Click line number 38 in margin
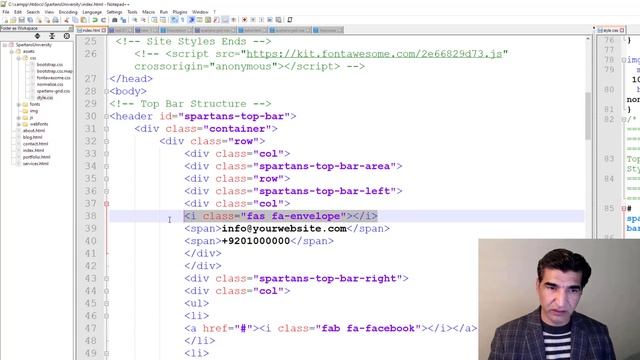Image resolution: width=640 pixels, height=360 pixels. tap(91, 216)
